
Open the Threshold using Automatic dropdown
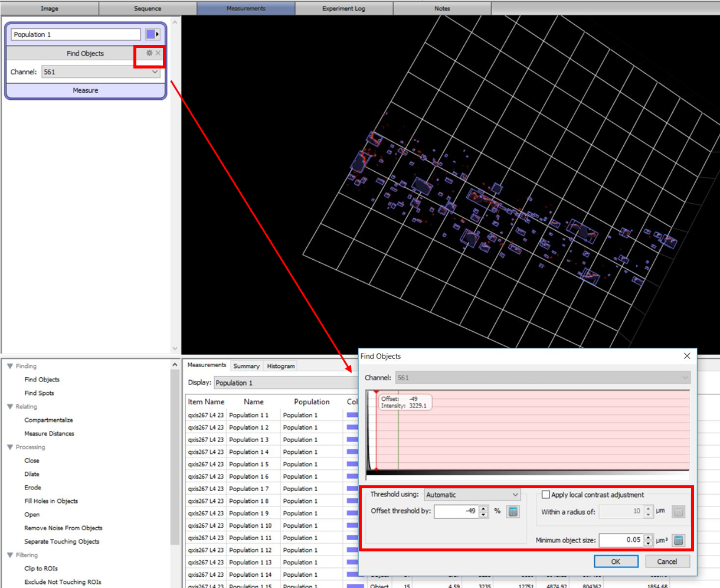(472, 495)
